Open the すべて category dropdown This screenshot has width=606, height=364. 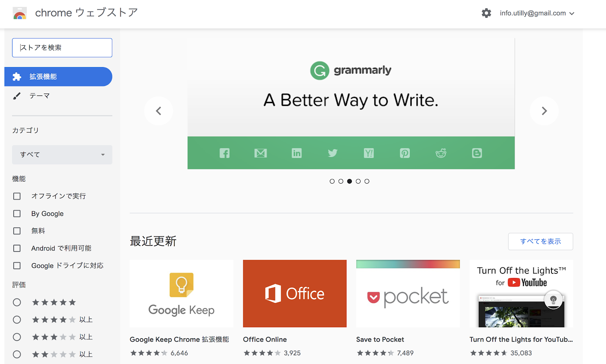pyautogui.click(x=62, y=155)
